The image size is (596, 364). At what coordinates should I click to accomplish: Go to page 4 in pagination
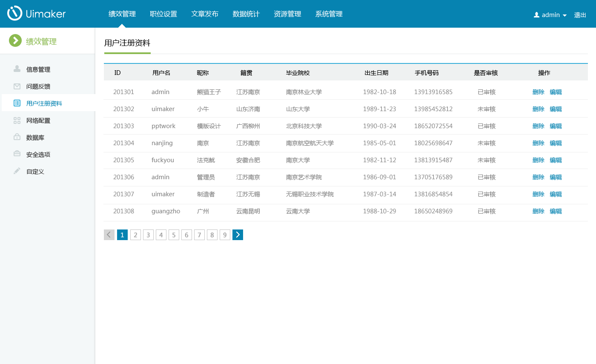(161, 235)
